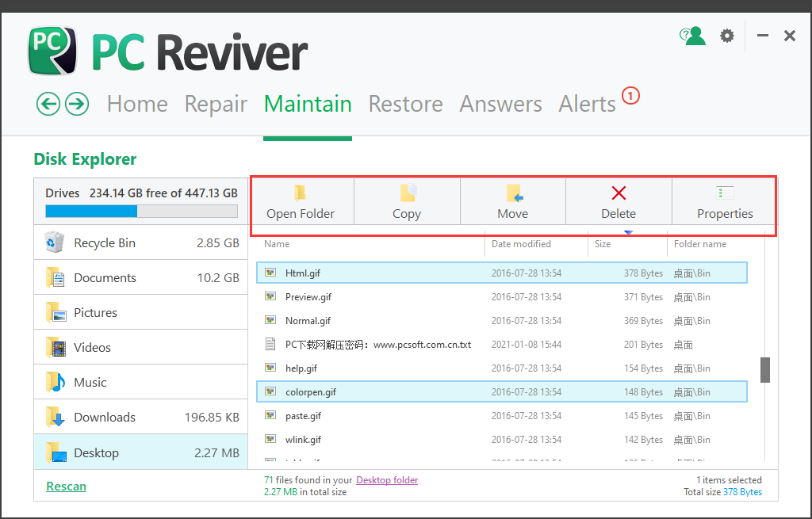Image resolution: width=812 pixels, height=519 pixels.
Task: Select the paste.gif file name
Action: 303,416
